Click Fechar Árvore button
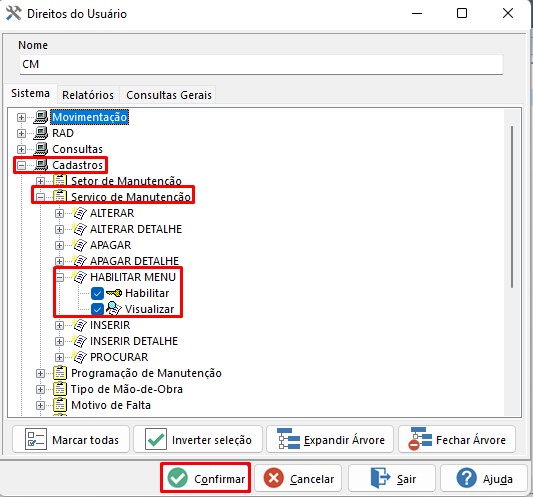 (457, 440)
